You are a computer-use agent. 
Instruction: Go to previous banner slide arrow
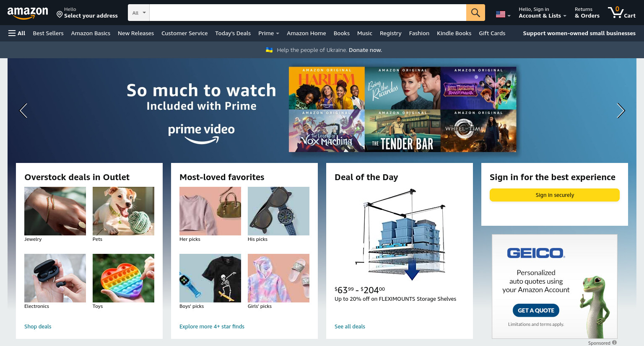point(23,111)
